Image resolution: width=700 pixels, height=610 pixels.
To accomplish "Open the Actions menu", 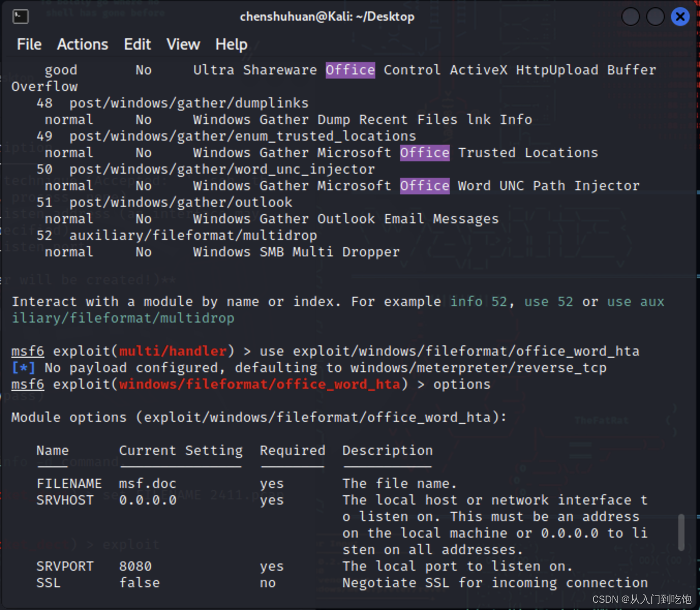I will coord(83,44).
